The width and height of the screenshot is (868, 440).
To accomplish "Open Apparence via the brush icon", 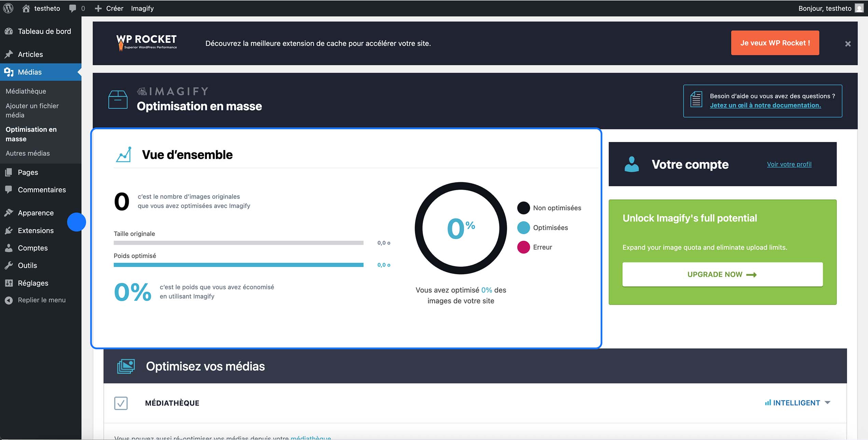I will [9, 212].
